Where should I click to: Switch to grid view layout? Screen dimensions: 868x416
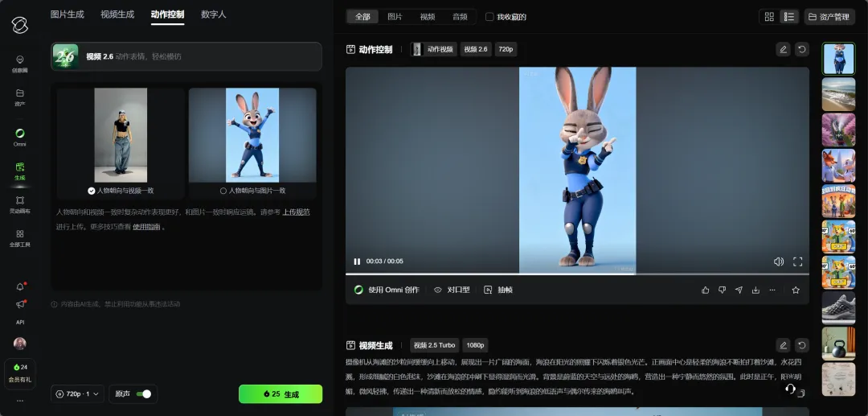coord(769,17)
